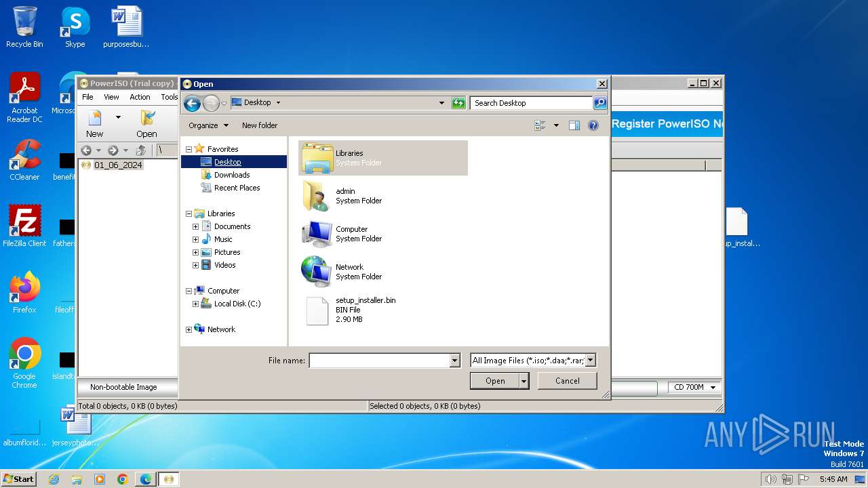
Task: Open the Libraries system folder icon
Action: [317, 158]
